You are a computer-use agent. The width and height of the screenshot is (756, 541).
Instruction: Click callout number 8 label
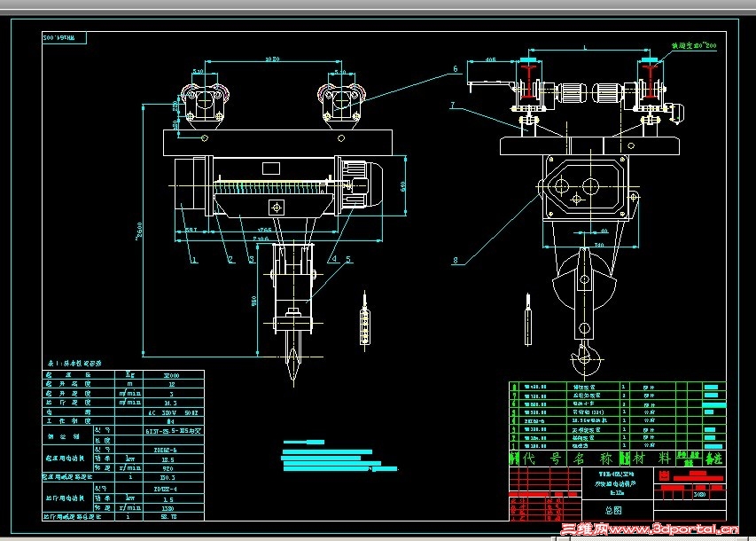[x=456, y=261]
